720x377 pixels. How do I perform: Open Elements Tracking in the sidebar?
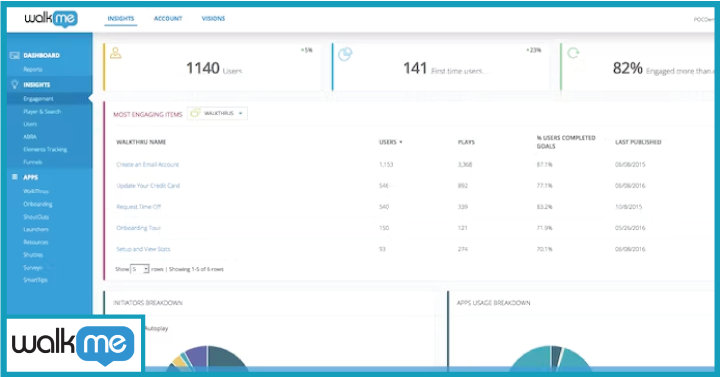click(x=45, y=149)
